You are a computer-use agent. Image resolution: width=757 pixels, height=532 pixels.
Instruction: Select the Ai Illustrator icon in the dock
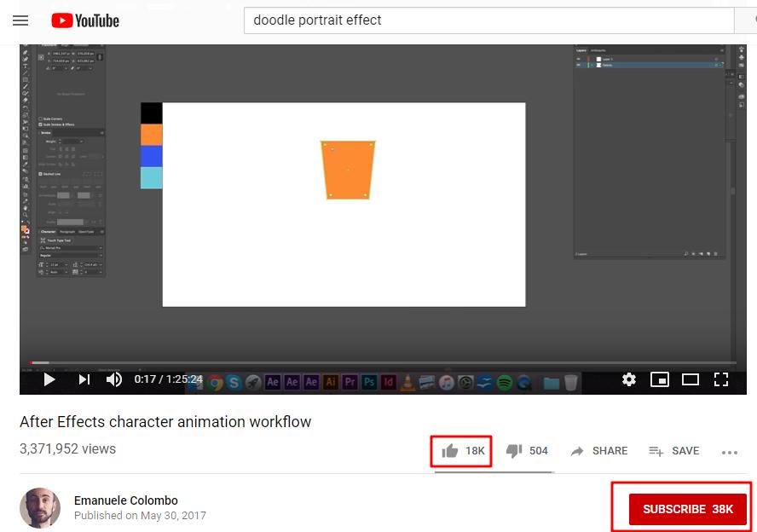(330, 379)
